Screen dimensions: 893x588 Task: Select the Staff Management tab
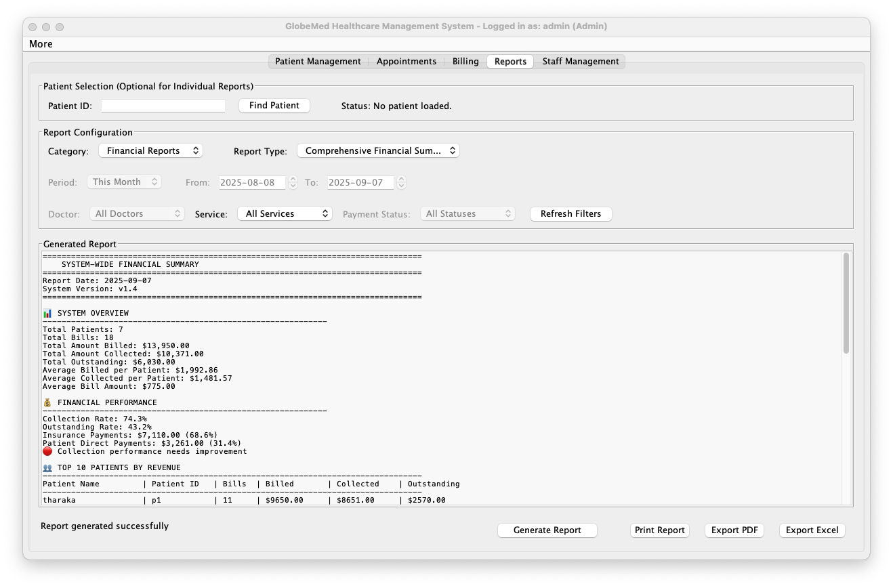(580, 62)
